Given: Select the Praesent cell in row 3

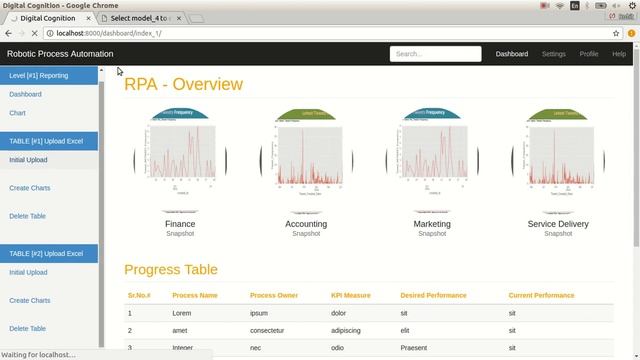Looking at the screenshot, I should coord(413,348).
